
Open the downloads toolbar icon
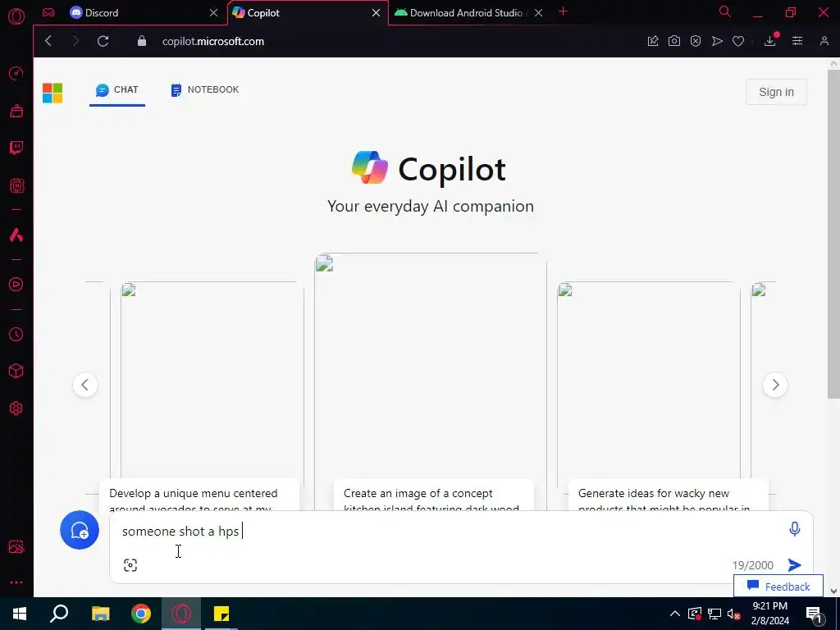770,41
